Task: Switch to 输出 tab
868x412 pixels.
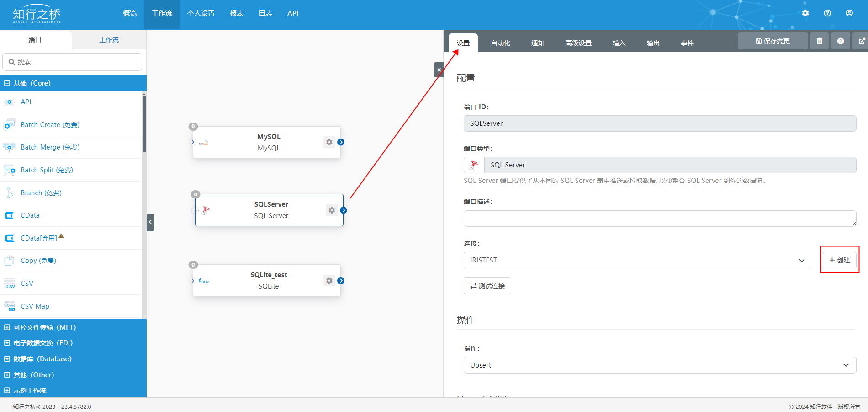Action: pyautogui.click(x=653, y=43)
